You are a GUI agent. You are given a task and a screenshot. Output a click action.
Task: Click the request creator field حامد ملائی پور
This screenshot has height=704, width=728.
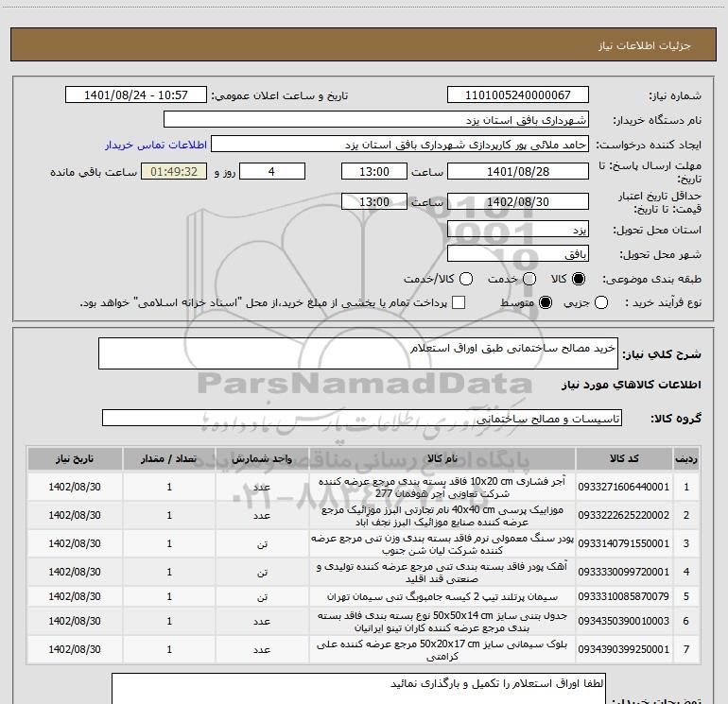[x=400, y=144]
